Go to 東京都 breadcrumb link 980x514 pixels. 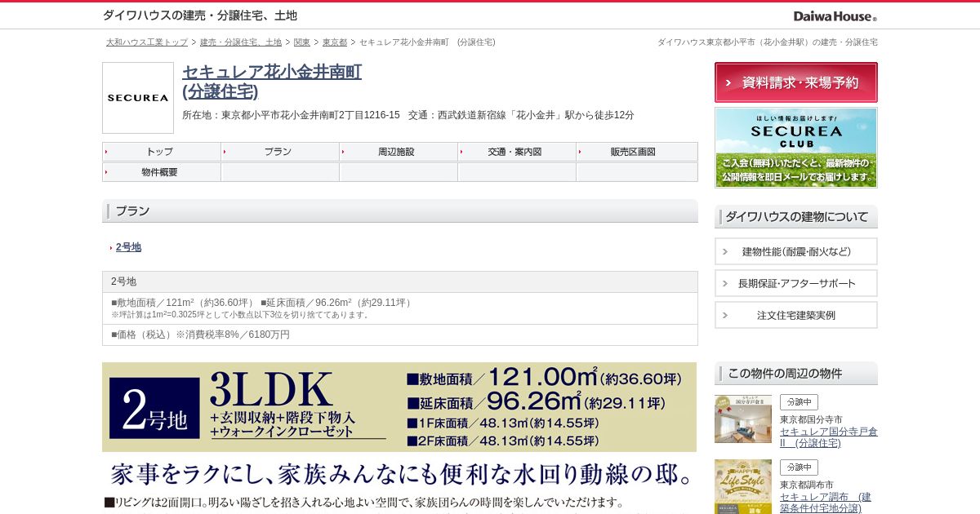point(335,42)
